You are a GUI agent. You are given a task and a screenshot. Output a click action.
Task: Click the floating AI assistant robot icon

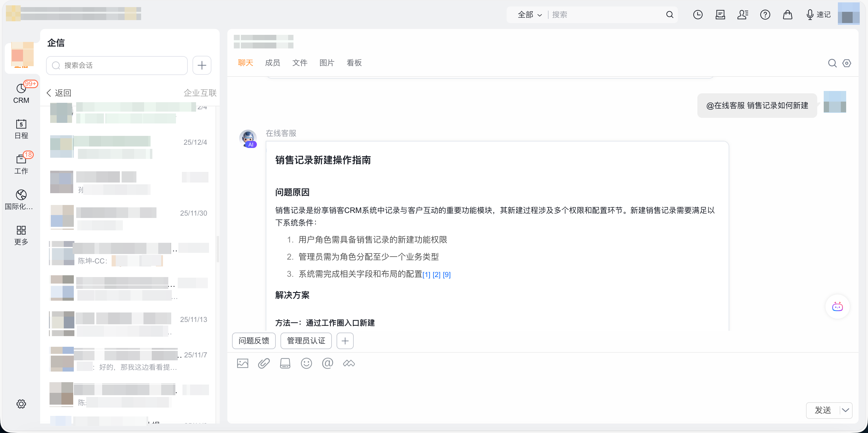[837, 307]
